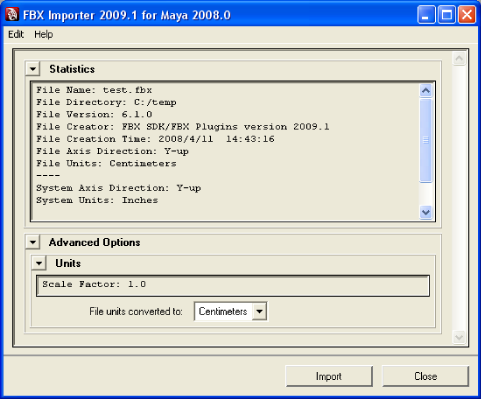The width and height of the screenshot is (481, 399).
Task: Click the 'File Axis Direction: Y-up' line
Action: (x=112, y=151)
